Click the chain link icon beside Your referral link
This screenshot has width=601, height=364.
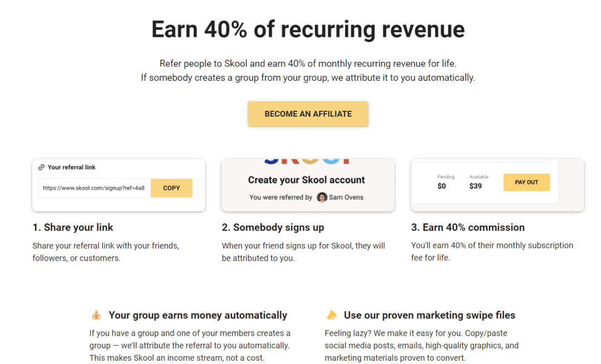tap(41, 167)
